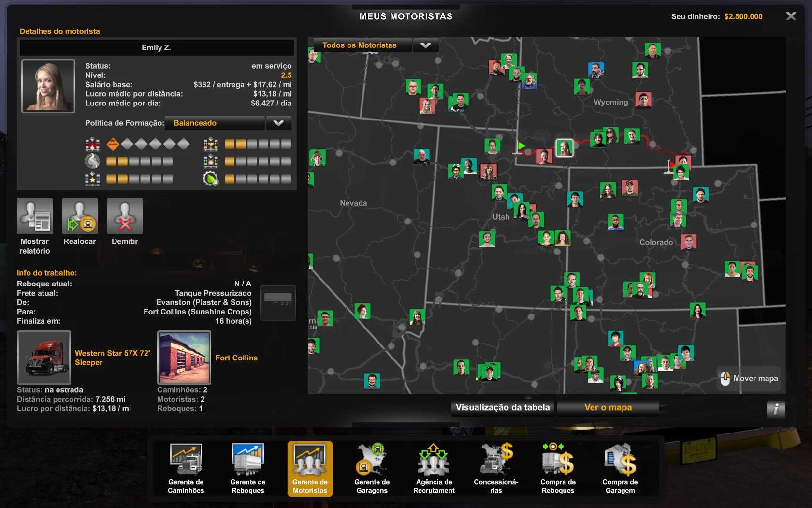
Task: Close the Meus Motoristas window
Action: coord(791,16)
